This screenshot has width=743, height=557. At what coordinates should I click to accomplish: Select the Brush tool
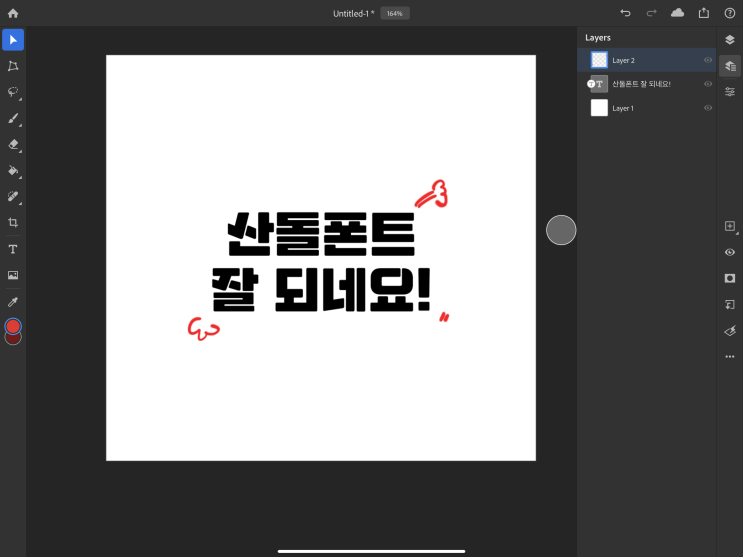coord(13,118)
